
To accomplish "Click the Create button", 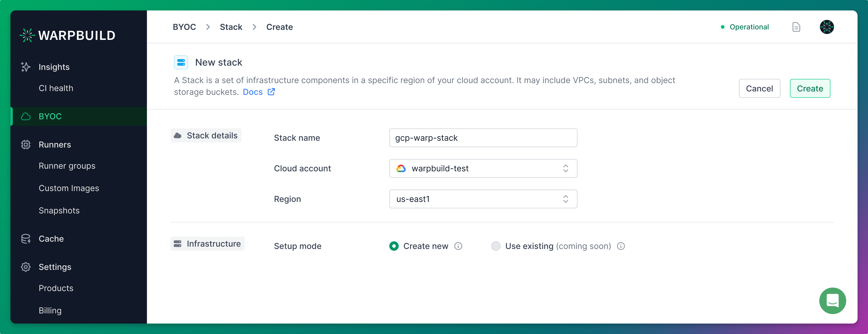I will (x=810, y=88).
